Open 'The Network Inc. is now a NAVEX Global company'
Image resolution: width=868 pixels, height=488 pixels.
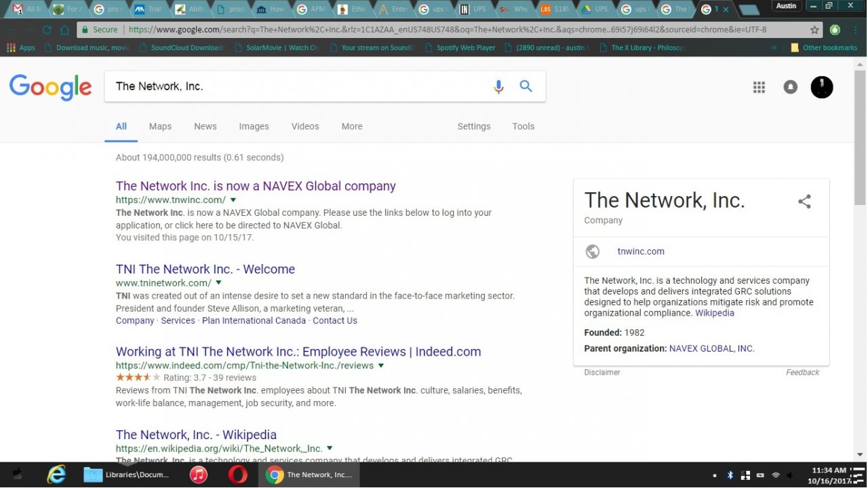pos(256,186)
